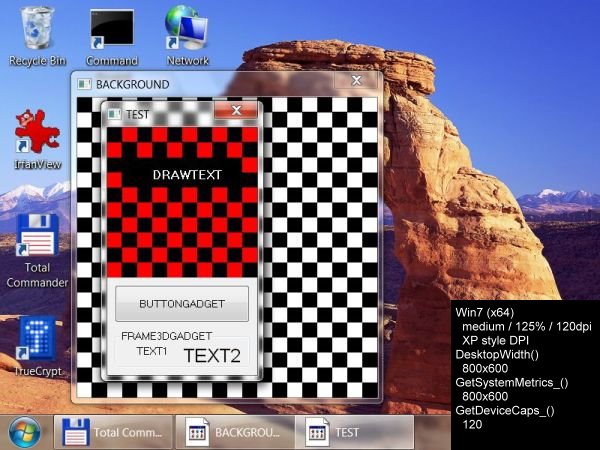Close the TEST window
The image size is (600, 450).
(236, 110)
